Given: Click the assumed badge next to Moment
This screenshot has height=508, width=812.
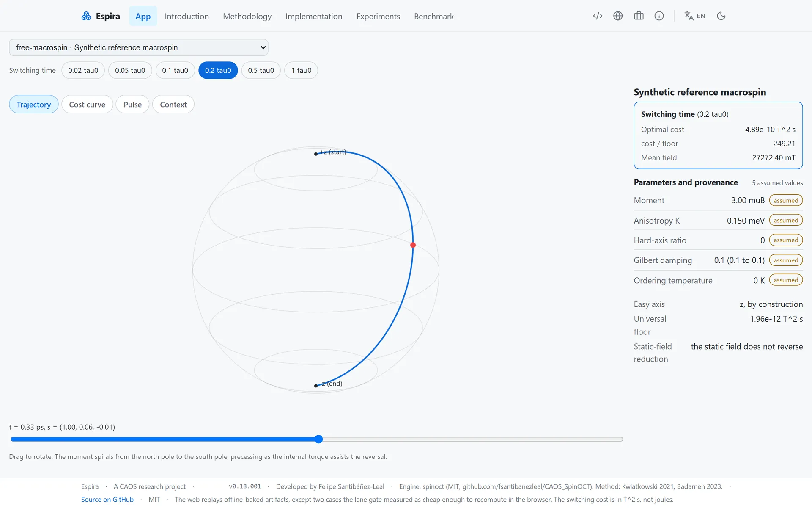Looking at the screenshot, I should point(786,200).
